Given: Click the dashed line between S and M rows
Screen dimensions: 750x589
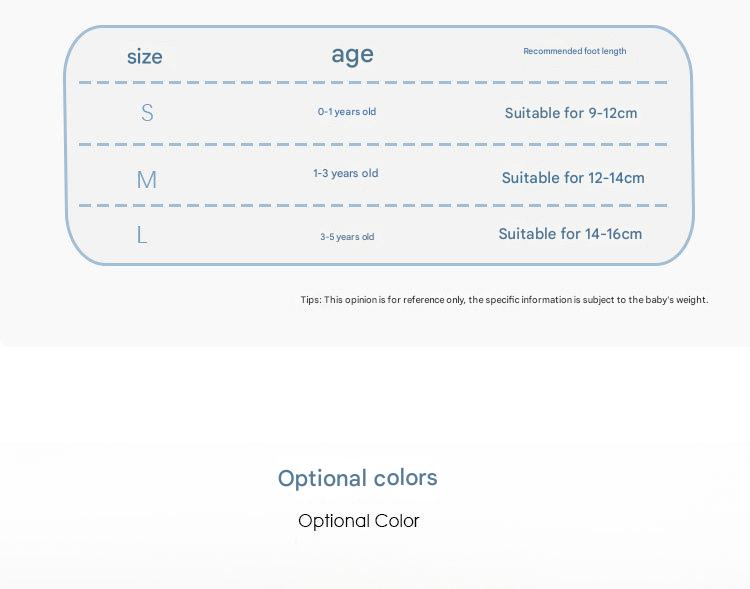Looking at the screenshot, I should [x=373, y=144].
